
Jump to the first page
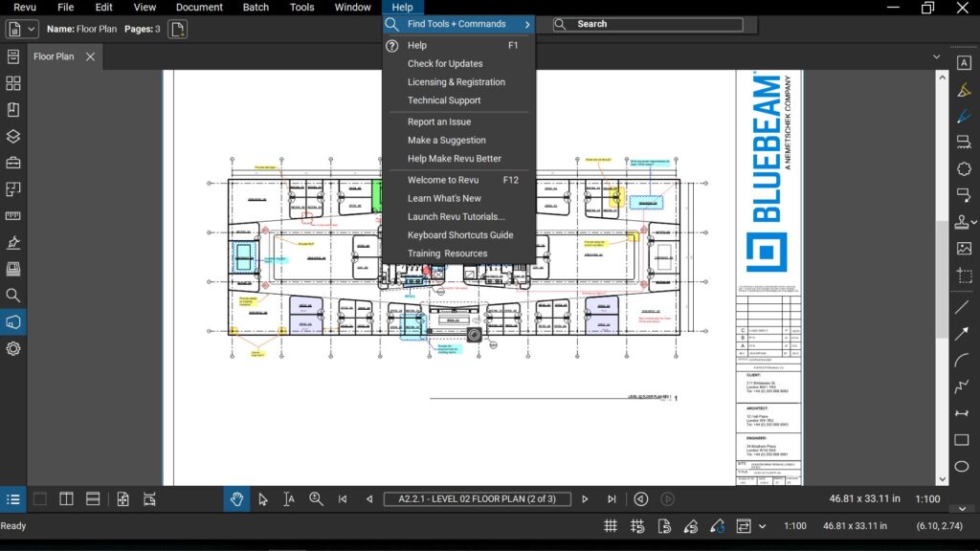click(343, 499)
